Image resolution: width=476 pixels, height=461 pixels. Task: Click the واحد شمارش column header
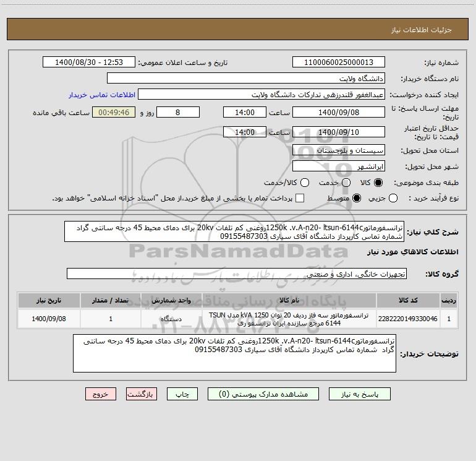tap(171, 301)
